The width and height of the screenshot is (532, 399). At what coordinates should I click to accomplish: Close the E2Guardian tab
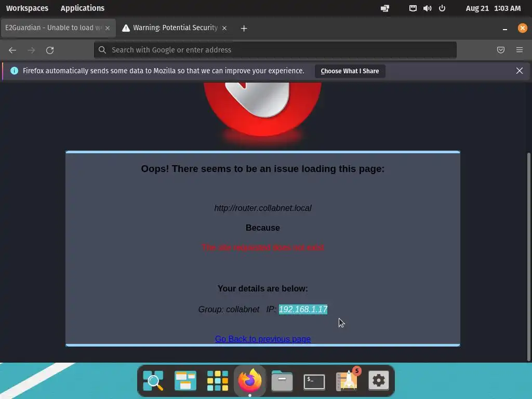coord(108,28)
